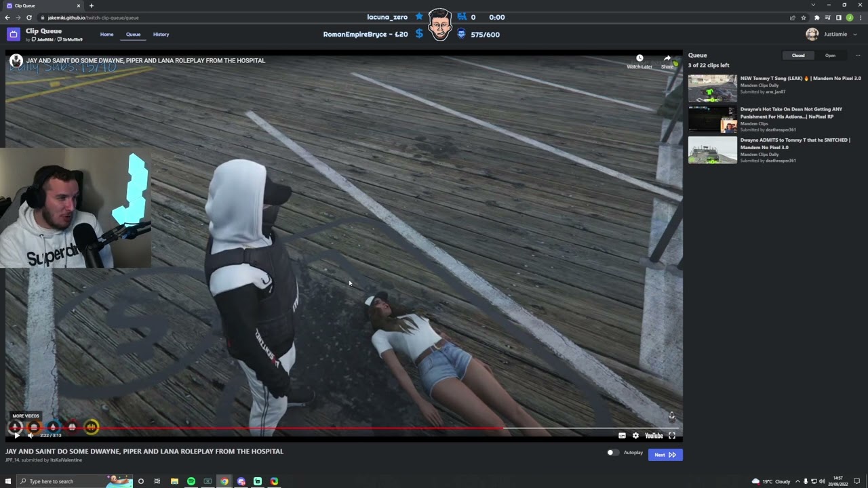868x488 pixels.
Task: Show hidden system tray icons chevron
Action: (x=797, y=481)
